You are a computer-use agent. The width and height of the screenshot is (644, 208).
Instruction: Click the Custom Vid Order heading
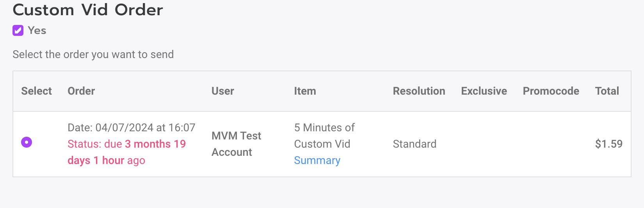click(x=88, y=10)
